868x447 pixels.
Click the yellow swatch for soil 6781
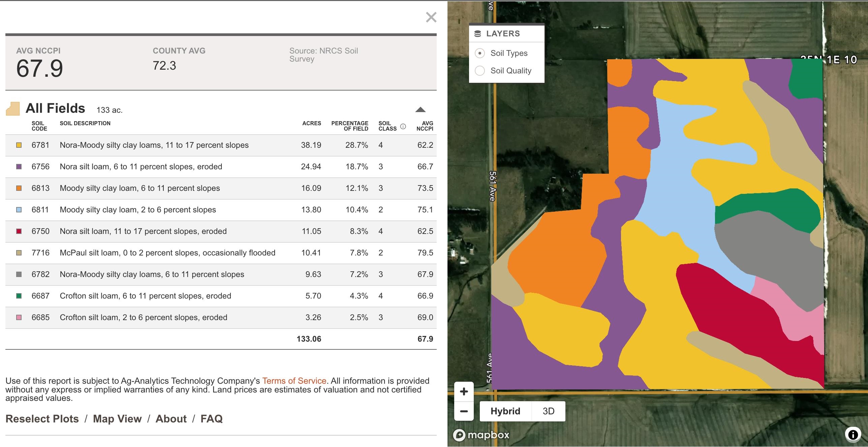19,145
